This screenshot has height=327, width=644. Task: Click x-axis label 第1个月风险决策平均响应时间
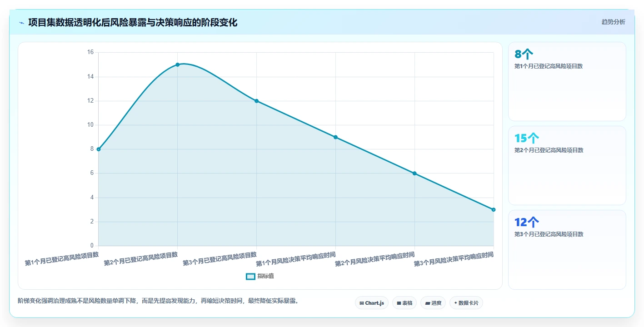point(296,259)
